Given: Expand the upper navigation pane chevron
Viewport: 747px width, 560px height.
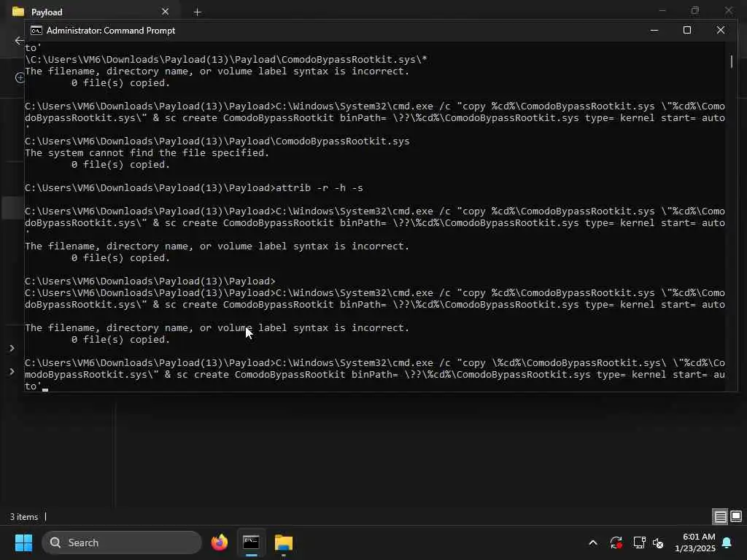Looking at the screenshot, I should click(x=12, y=348).
